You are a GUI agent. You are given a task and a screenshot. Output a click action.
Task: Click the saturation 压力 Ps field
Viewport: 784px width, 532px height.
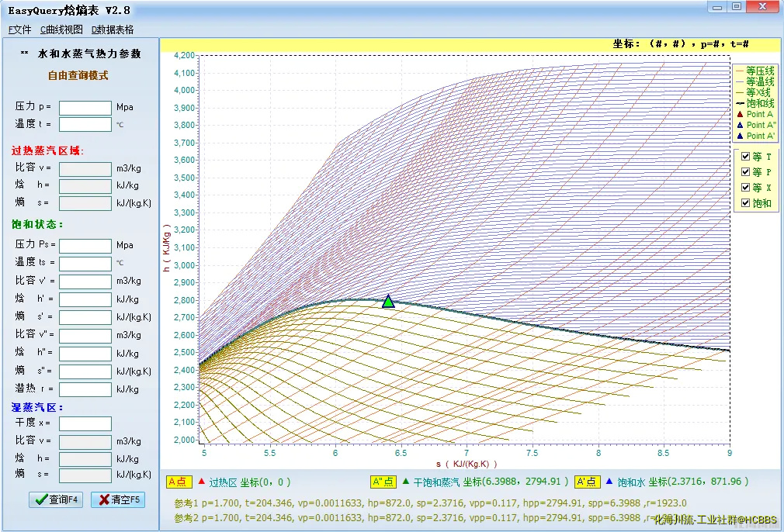click(x=85, y=246)
